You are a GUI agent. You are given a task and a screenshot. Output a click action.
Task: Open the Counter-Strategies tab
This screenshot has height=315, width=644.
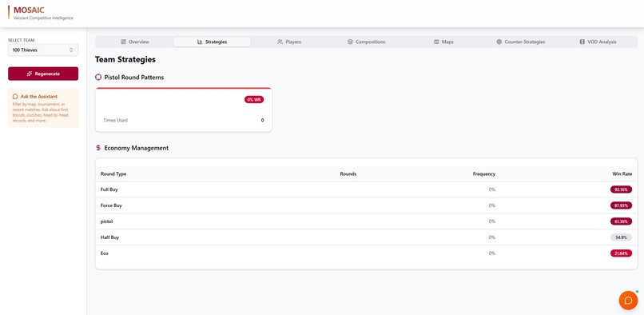click(x=520, y=42)
